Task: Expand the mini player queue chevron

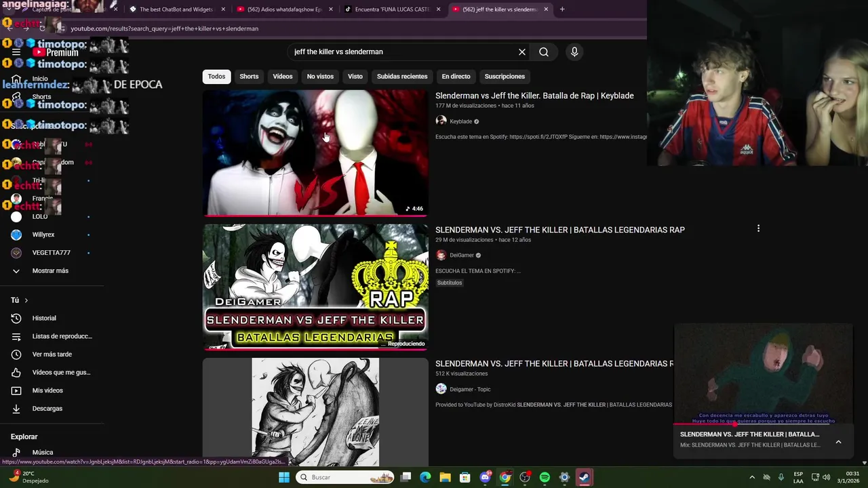Action: 838,442
